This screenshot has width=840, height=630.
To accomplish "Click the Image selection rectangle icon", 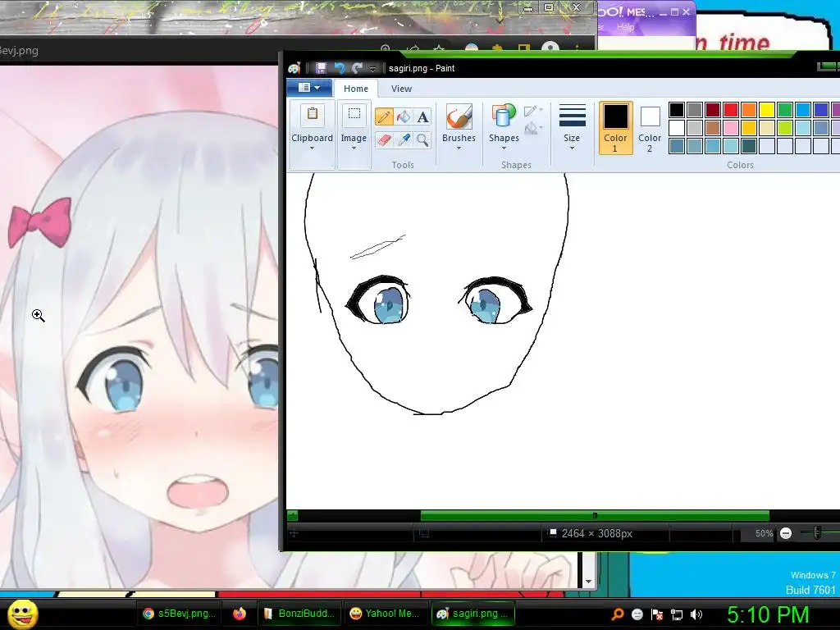I will tap(354, 113).
